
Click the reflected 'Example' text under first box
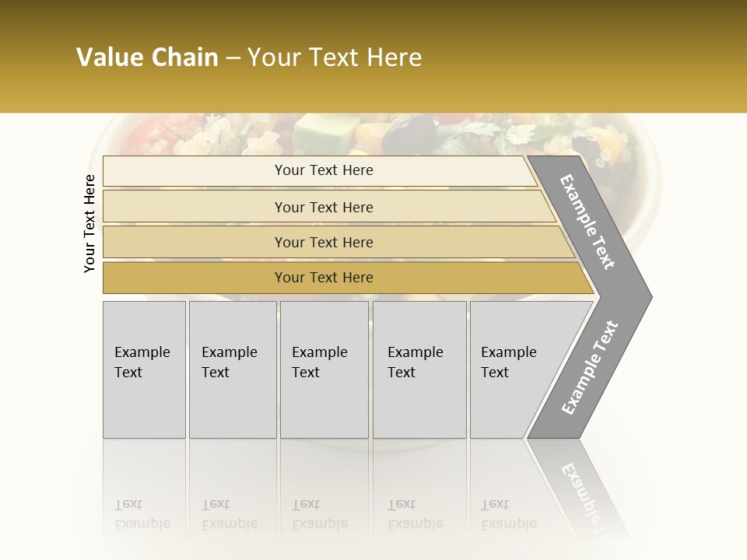142,524
